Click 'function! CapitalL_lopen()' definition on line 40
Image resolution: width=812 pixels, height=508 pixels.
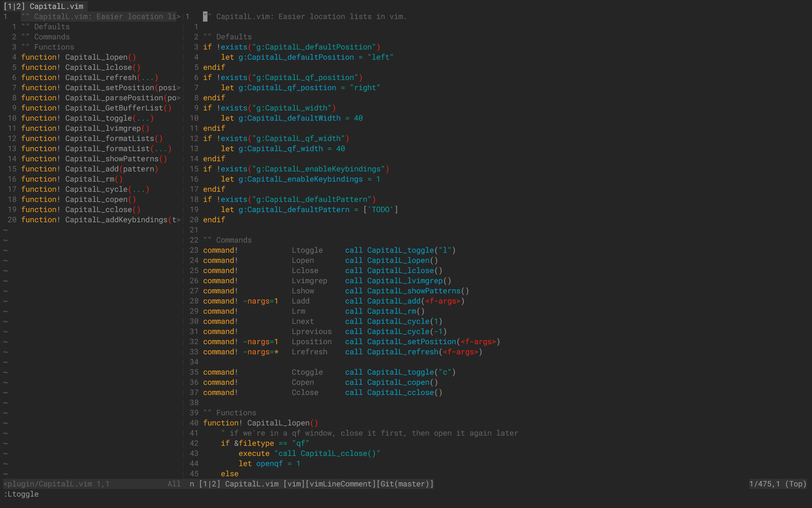click(x=260, y=423)
